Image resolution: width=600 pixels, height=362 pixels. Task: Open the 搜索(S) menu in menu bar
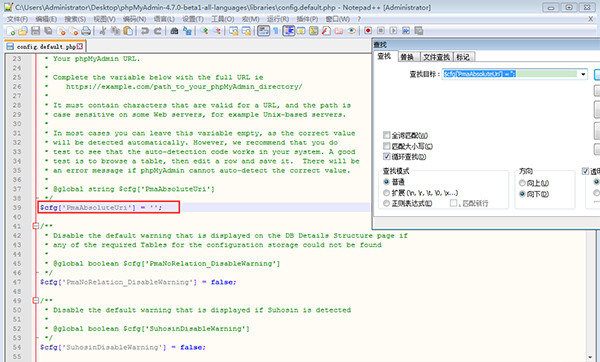(x=75, y=19)
